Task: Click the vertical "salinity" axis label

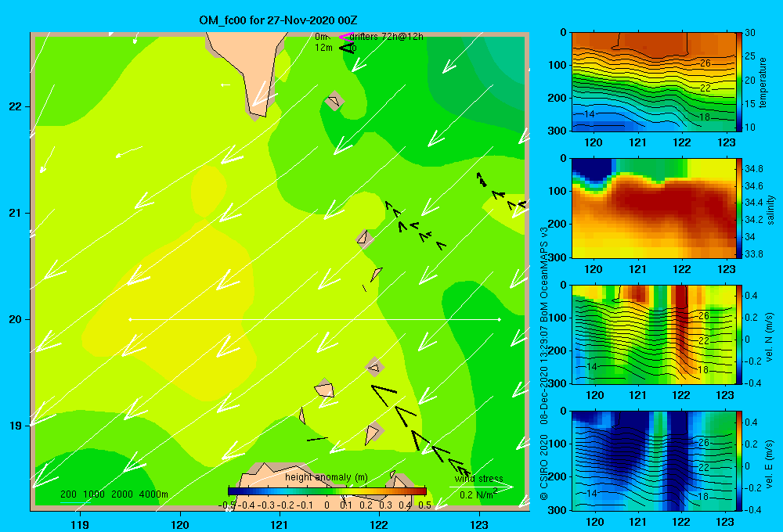Action: tap(771, 210)
